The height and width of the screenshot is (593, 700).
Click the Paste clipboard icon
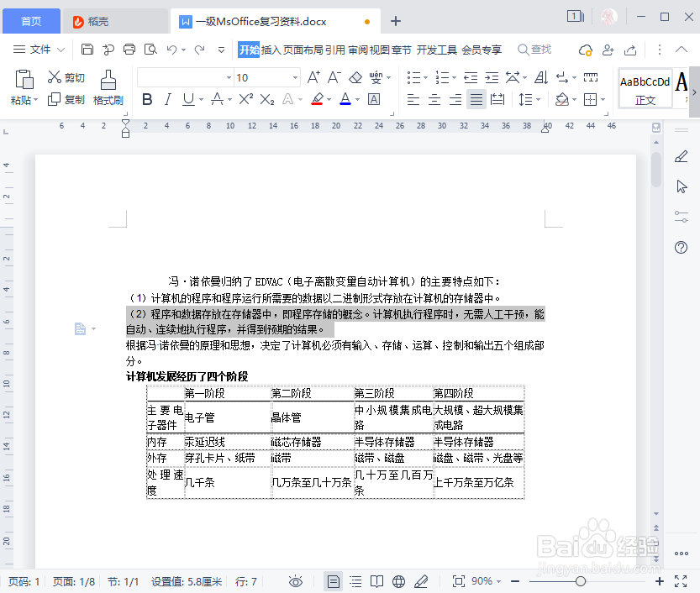(x=24, y=80)
